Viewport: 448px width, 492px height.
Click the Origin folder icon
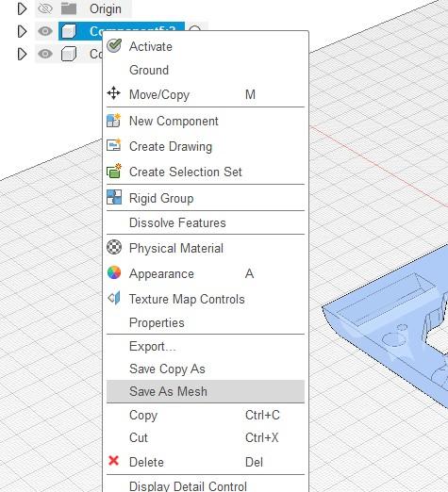point(69,8)
